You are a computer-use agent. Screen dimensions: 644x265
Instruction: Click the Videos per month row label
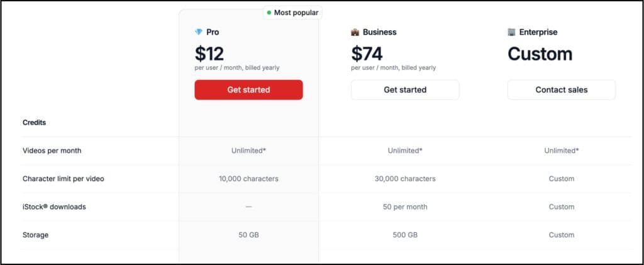[x=52, y=150]
